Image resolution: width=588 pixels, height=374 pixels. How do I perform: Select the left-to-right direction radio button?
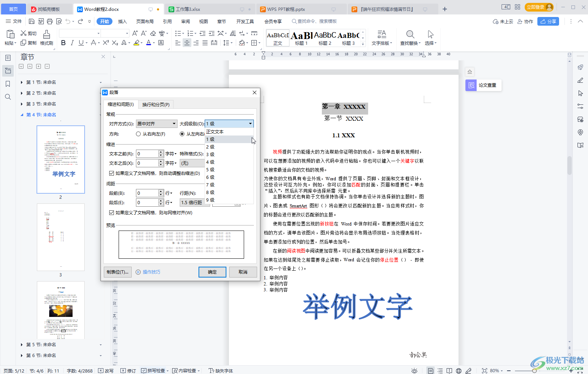pos(182,134)
